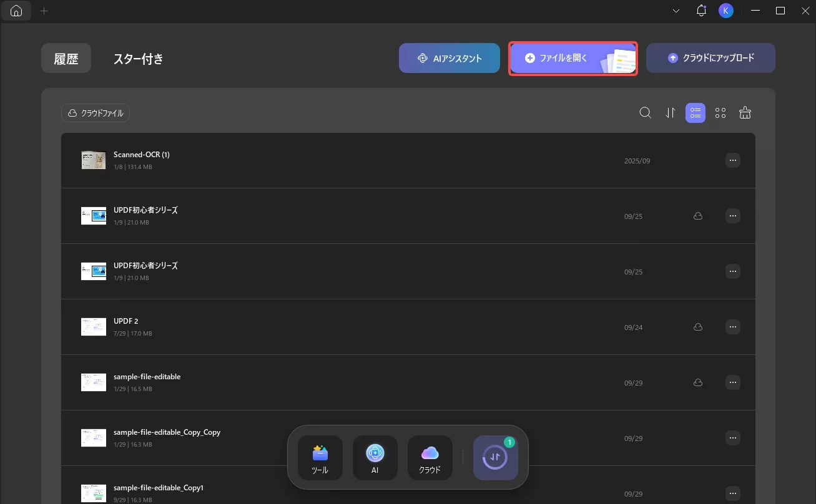The image size is (816, 504).
Task: Select the sample-file-editable_Copy1 file name
Action: click(159, 488)
